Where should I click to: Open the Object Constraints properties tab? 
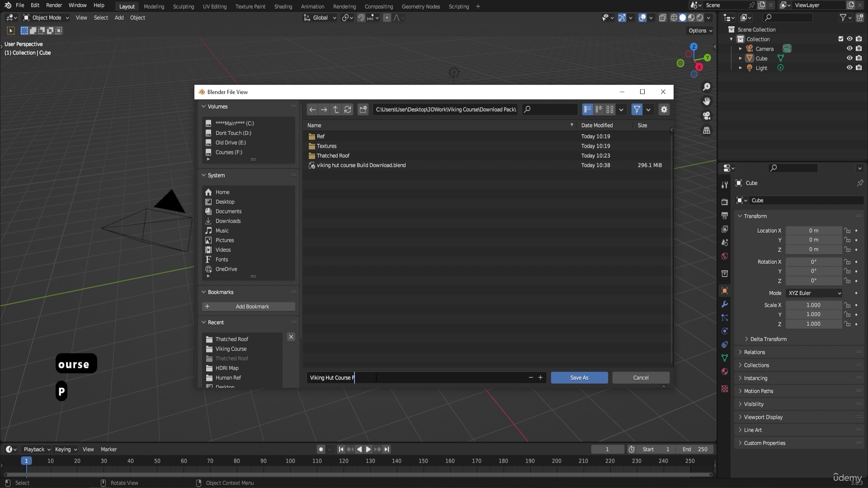click(x=725, y=344)
